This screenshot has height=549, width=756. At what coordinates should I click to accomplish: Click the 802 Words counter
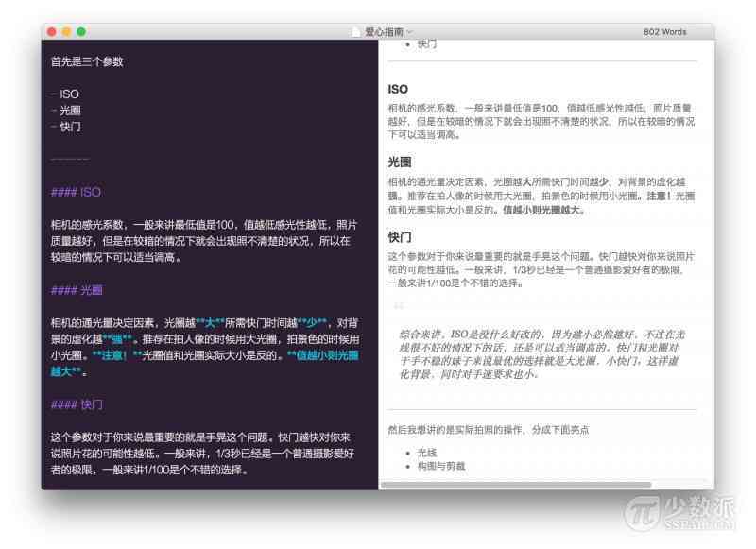pos(664,32)
